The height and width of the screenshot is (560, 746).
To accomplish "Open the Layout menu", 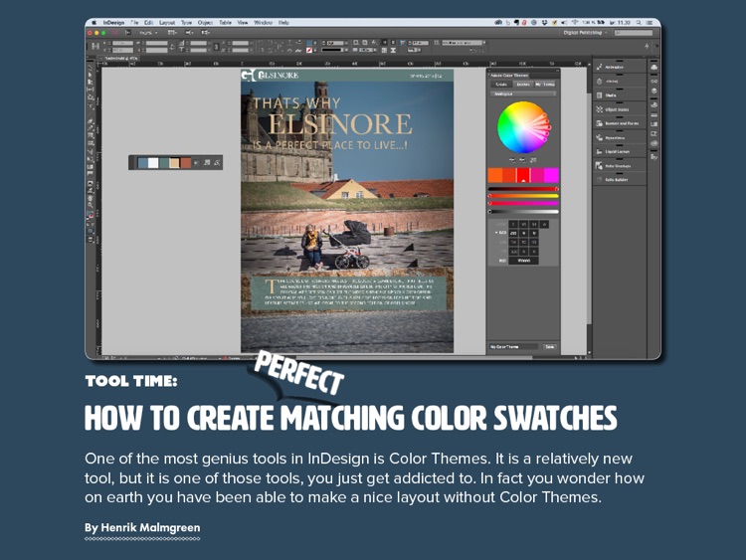I will (167, 22).
